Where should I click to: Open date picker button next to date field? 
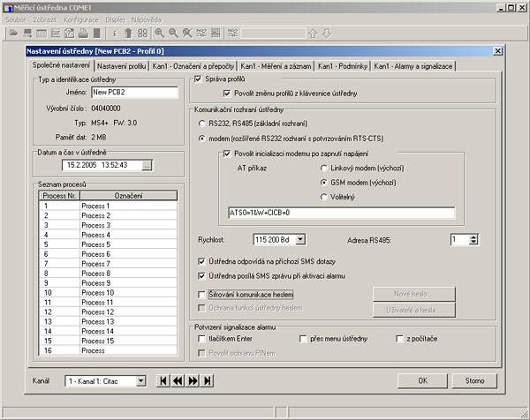click(x=147, y=165)
